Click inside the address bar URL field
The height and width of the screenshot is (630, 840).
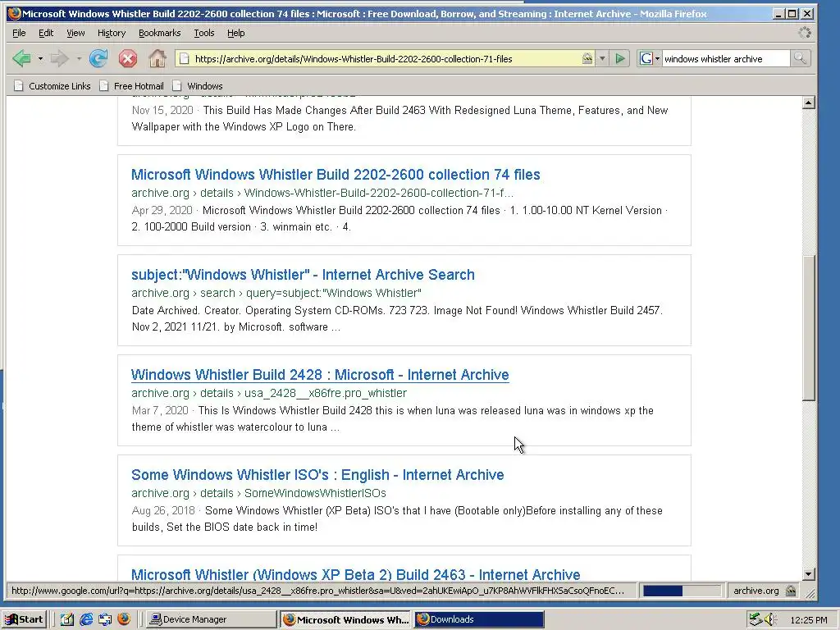coord(386,59)
